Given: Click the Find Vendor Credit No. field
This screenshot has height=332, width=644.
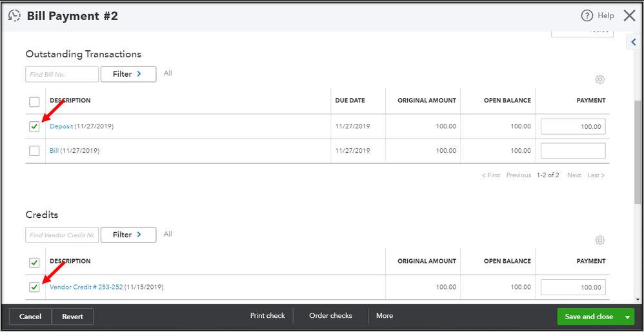Looking at the screenshot, I should (62, 235).
